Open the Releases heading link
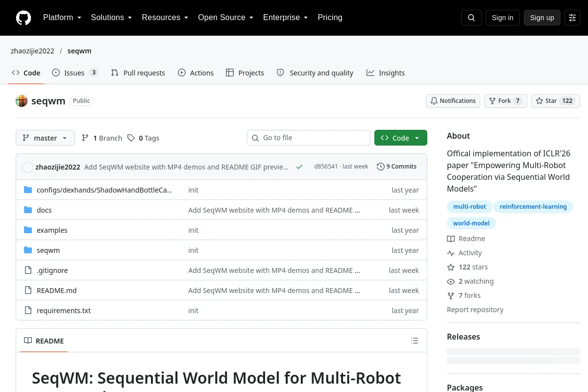Image resolution: width=588 pixels, height=392 pixels. click(x=463, y=337)
